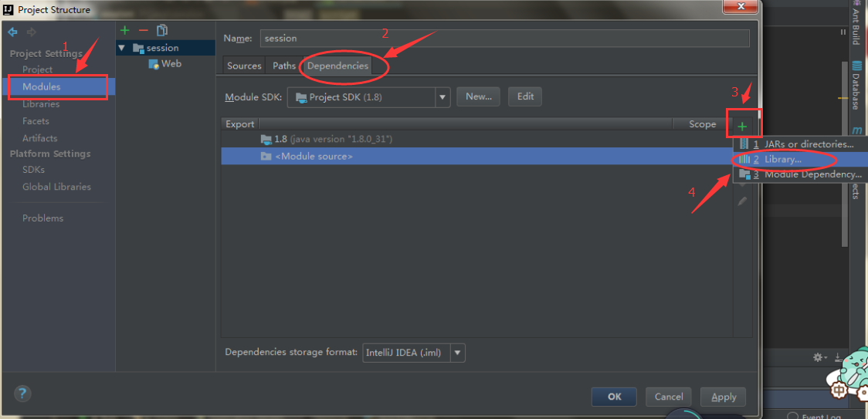Click the pause marker atop the editor scrollbar
868x419 pixels.
coord(843,32)
